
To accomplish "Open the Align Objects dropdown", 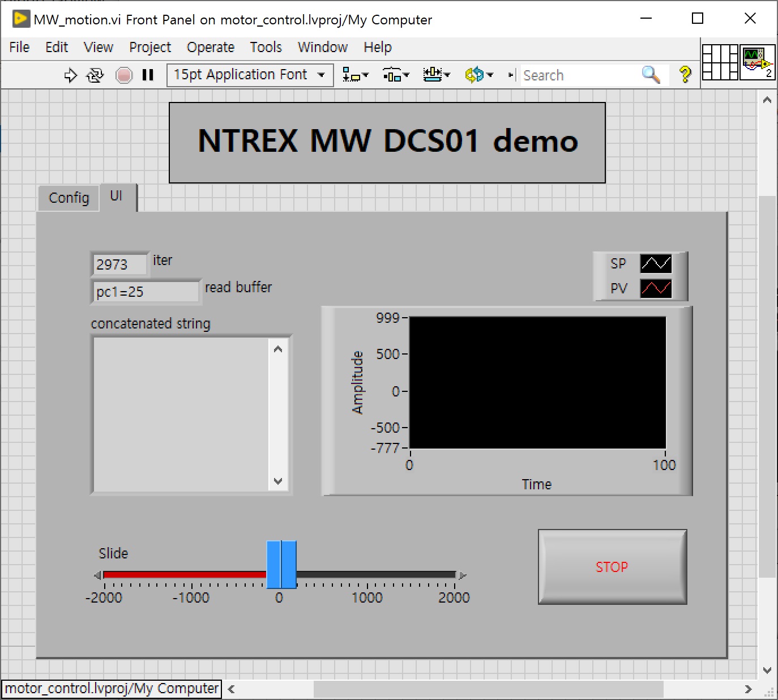I will click(x=356, y=75).
